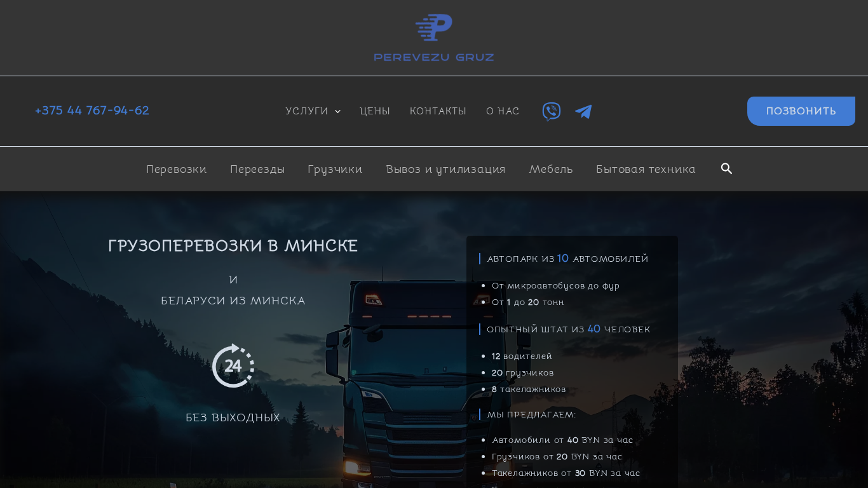Click Автомобили от 40 BYN за час
This screenshot has width=868, height=488.
click(x=562, y=440)
